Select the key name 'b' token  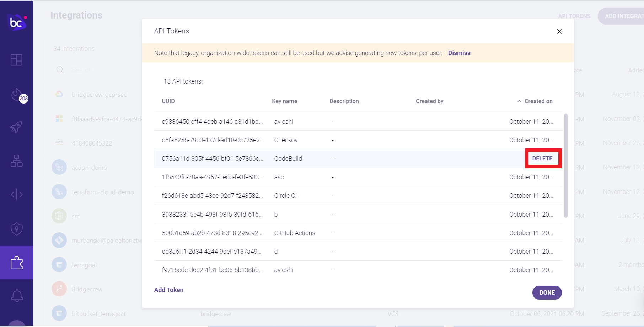point(276,215)
